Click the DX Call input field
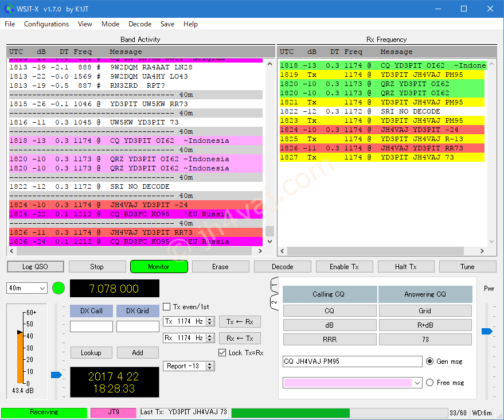 point(91,326)
